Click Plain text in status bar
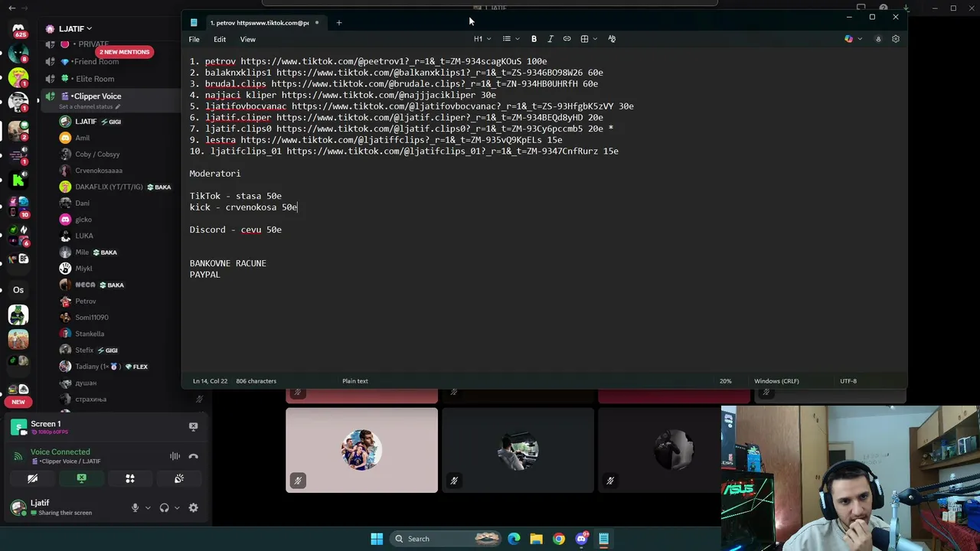Image resolution: width=980 pixels, height=551 pixels. click(x=355, y=381)
